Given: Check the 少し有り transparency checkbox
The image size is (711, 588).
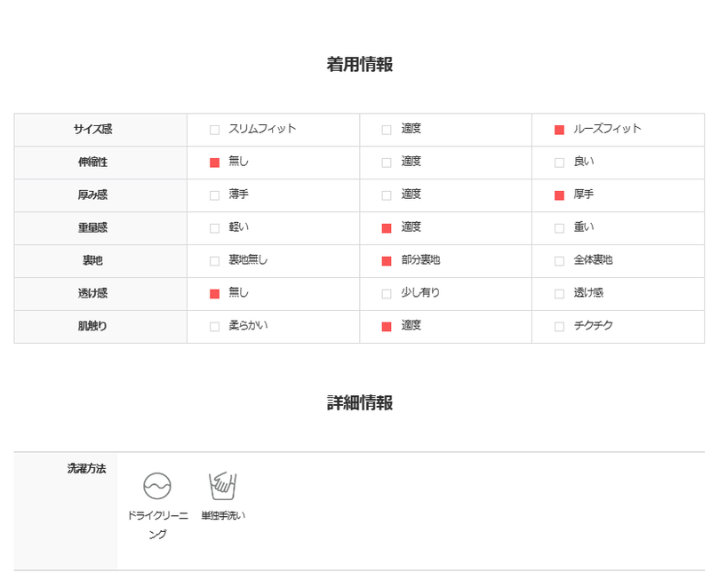Looking at the screenshot, I should click(x=387, y=294).
